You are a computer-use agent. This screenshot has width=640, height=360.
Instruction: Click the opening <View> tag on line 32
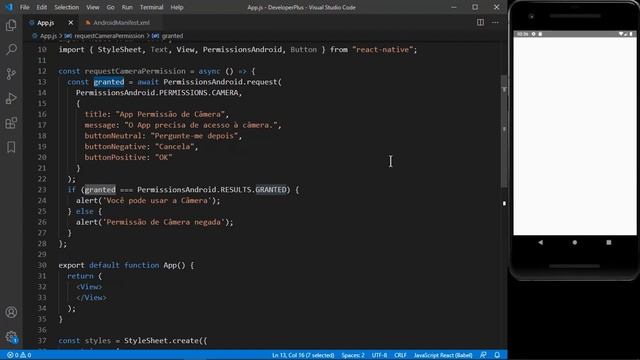coord(89,287)
